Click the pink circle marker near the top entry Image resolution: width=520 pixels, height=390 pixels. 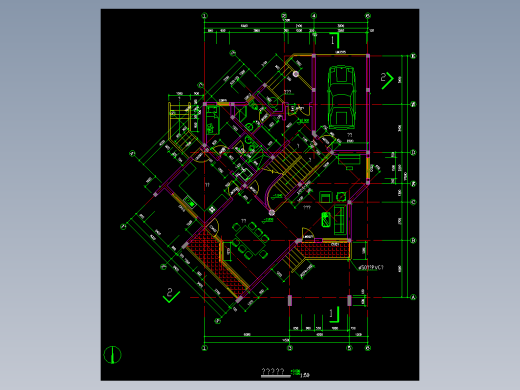[x=296, y=74]
